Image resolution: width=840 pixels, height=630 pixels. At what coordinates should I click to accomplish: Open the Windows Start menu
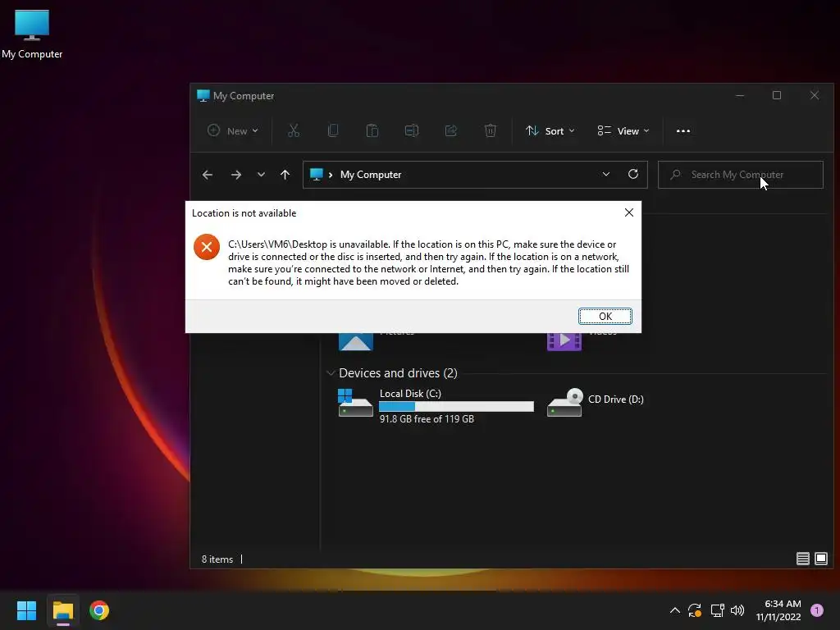(x=26, y=610)
